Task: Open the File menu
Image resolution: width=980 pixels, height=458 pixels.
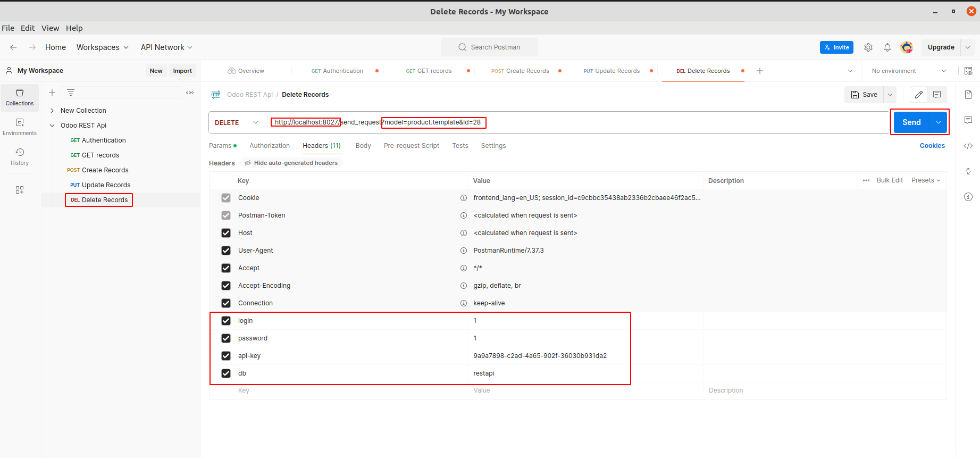Action: coord(8,28)
